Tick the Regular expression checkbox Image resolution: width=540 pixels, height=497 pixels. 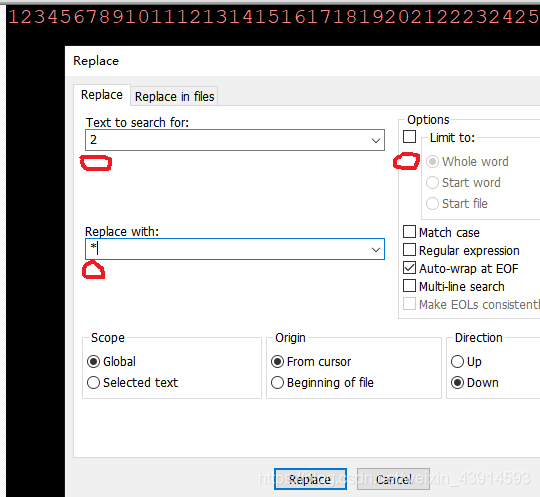pyautogui.click(x=409, y=250)
